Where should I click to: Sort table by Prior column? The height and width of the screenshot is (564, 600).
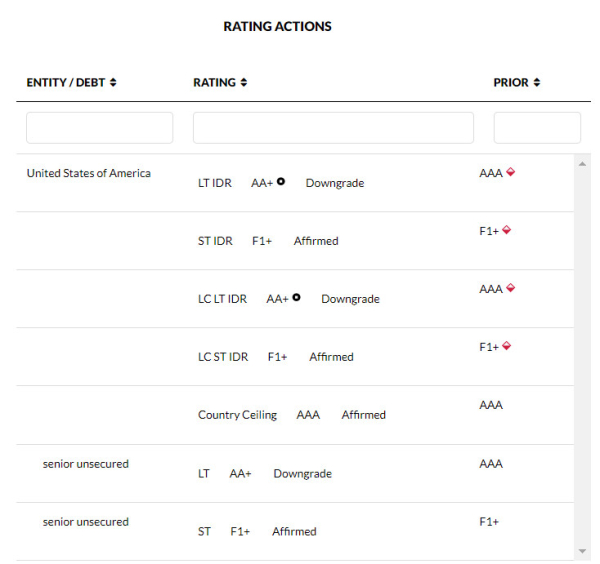[537, 83]
